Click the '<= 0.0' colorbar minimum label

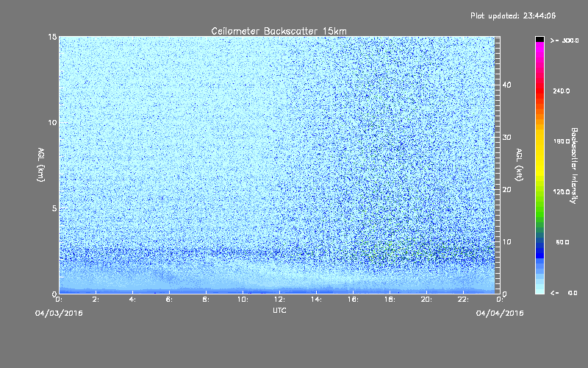pyautogui.click(x=564, y=293)
